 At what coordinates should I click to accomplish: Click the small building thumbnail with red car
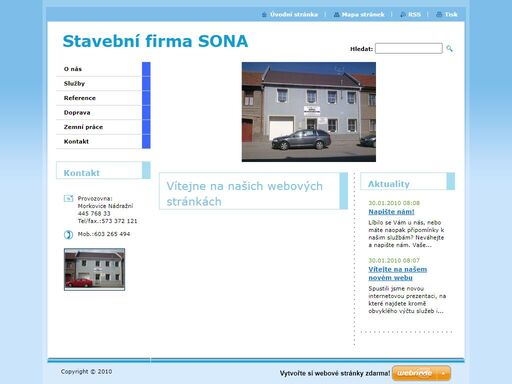click(94, 269)
